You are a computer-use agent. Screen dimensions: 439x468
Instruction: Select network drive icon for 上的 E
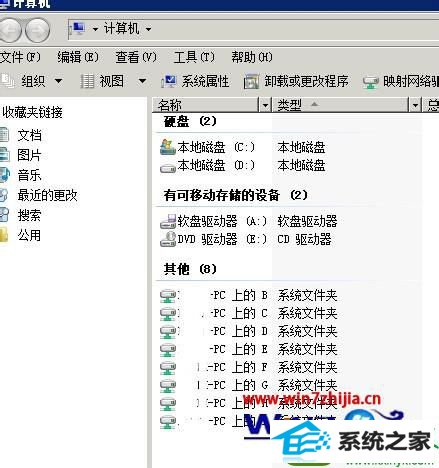(x=168, y=349)
